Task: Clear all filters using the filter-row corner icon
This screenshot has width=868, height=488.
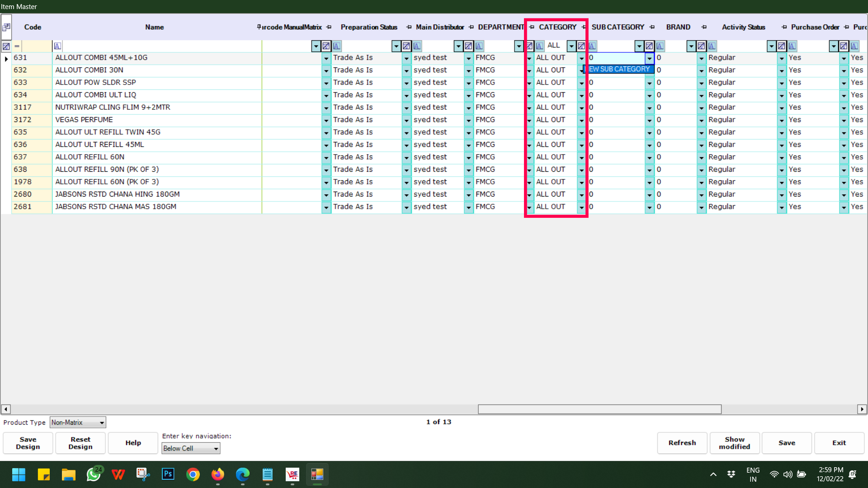Action: pos(6,46)
